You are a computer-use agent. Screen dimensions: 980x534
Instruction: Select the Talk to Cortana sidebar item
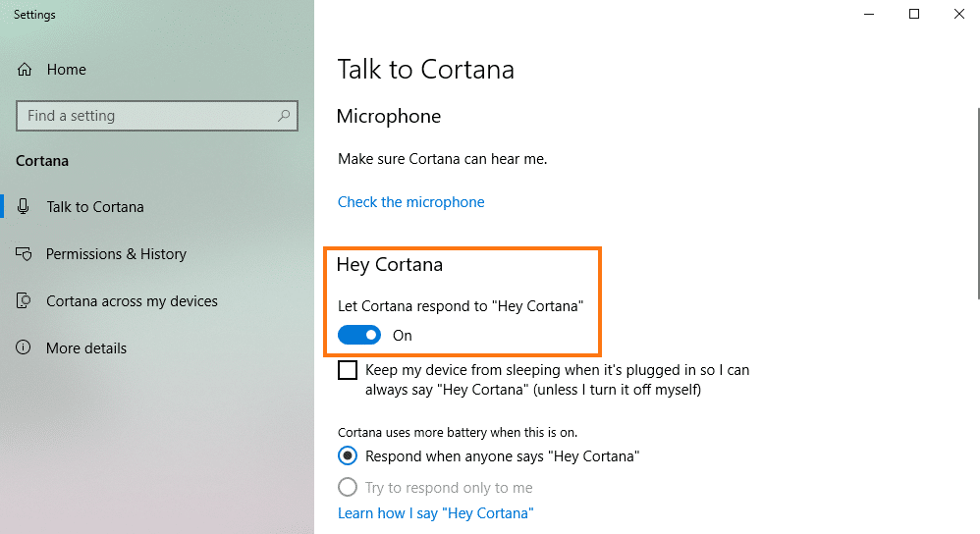(95, 207)
